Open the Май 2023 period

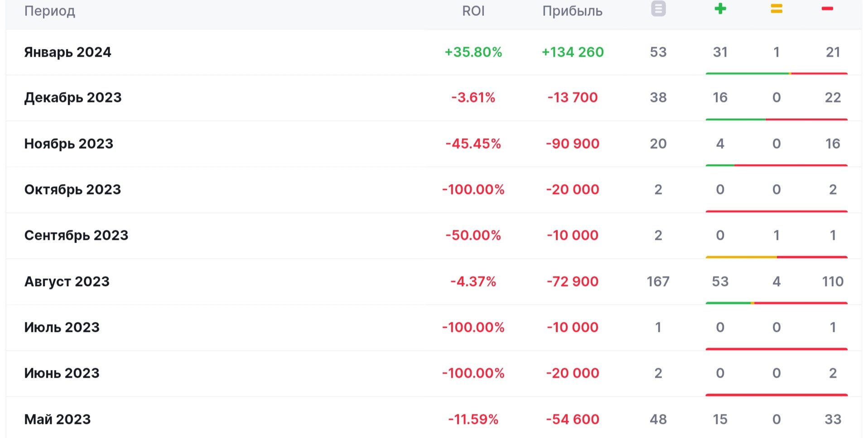58,419
